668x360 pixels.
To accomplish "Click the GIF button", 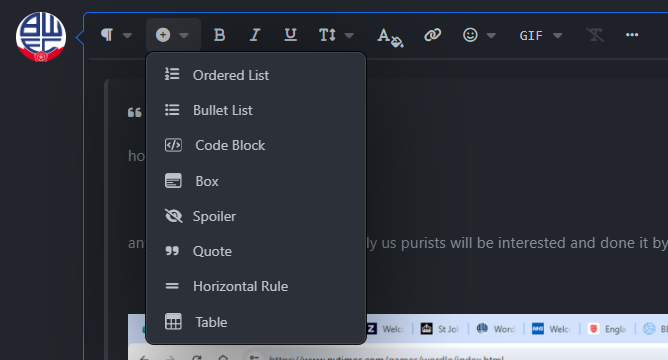I will click(531, 35).
